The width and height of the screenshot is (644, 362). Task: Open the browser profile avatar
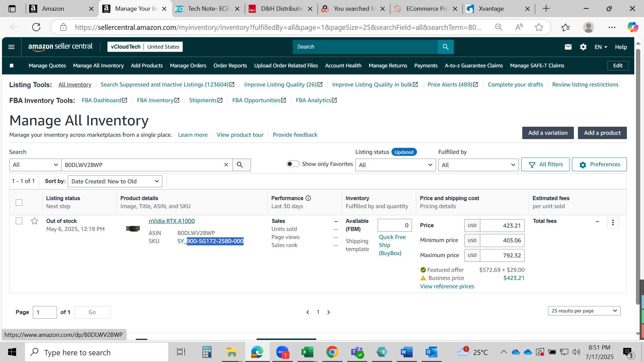tap(588, 27)
